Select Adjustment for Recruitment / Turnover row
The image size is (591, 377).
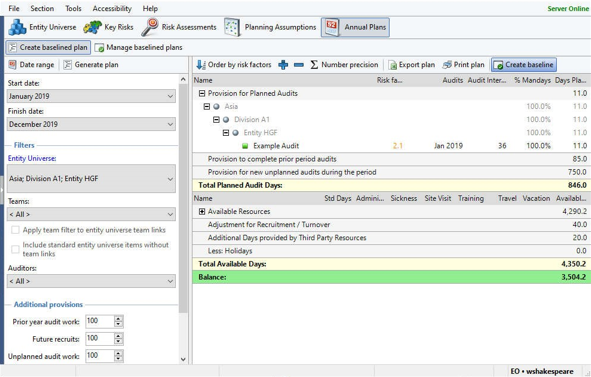(391, 225)
